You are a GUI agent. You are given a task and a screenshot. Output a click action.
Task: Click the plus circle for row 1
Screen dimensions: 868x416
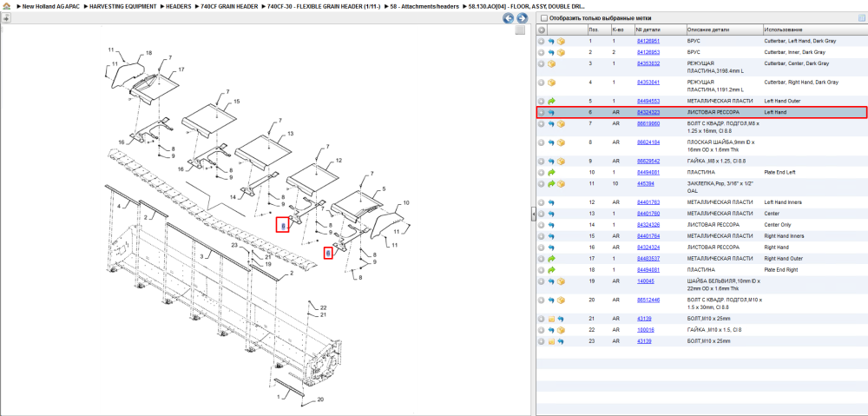tap(542, 41)
